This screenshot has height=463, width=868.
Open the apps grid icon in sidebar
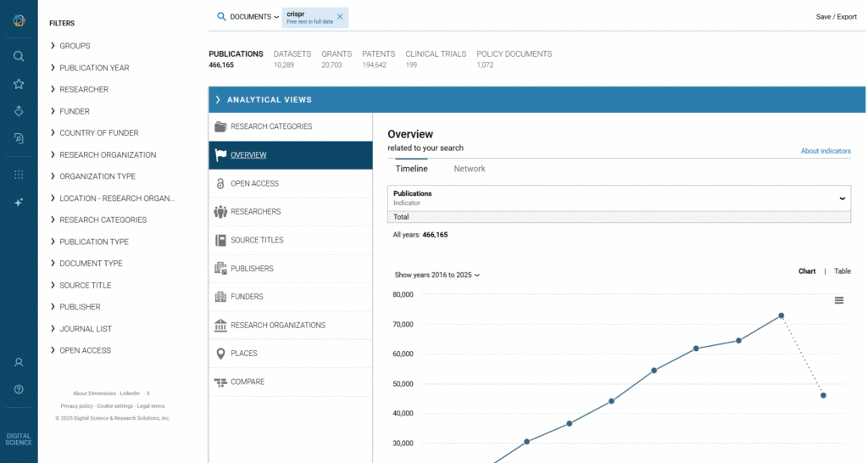tap(19, 175)
